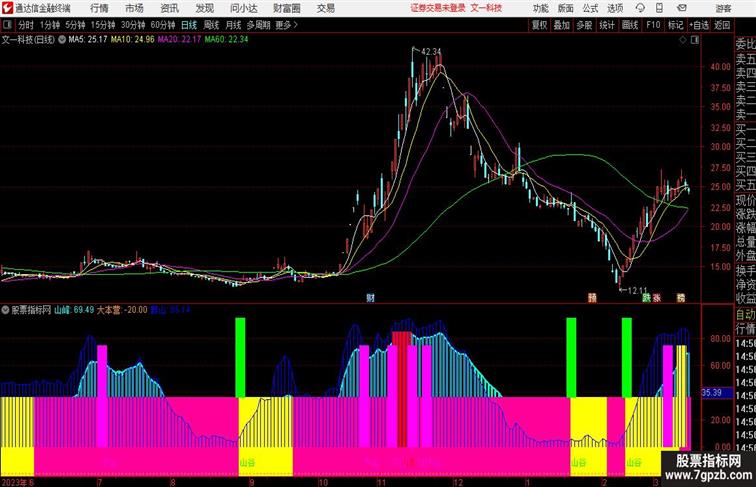Image resolution: width=756 pixels, height=487 pixels.
Task: Click the 42.34 high price label
Action: (431, 52)
